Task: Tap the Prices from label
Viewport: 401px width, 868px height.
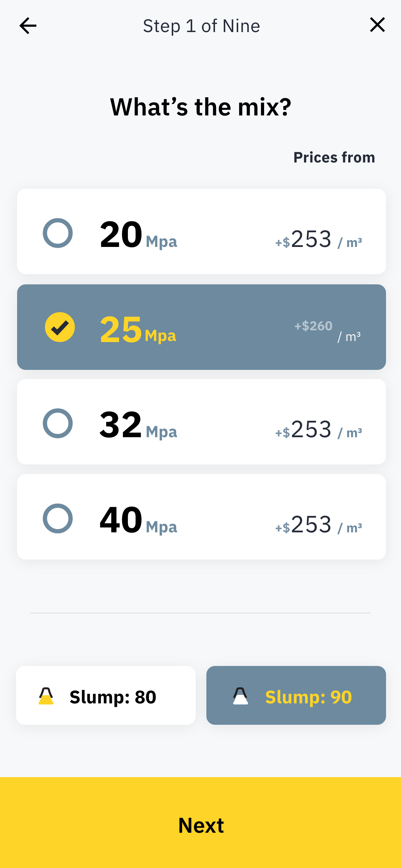Action: [x=334, y=157]
